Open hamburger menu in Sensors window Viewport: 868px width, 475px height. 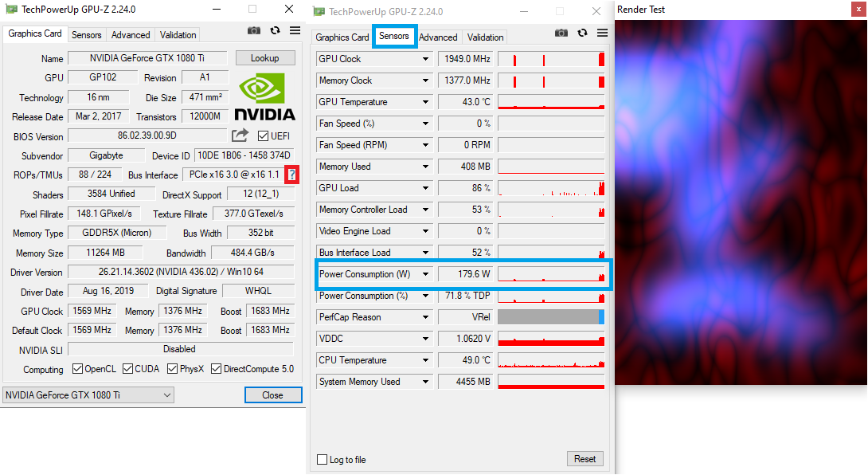(x=602, y=33)
